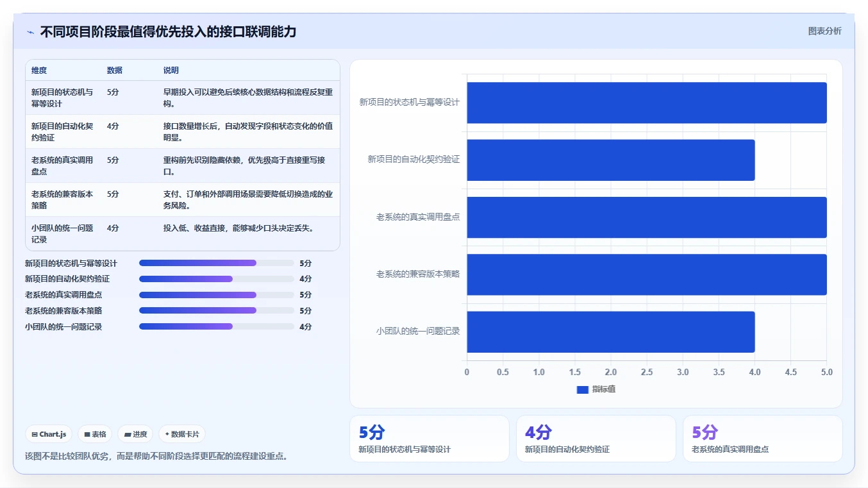Click the 新项目的状态机与幂等设计 progress bar
The width and height of the screenshot is (868, 488).
click(x=217, y=263)
